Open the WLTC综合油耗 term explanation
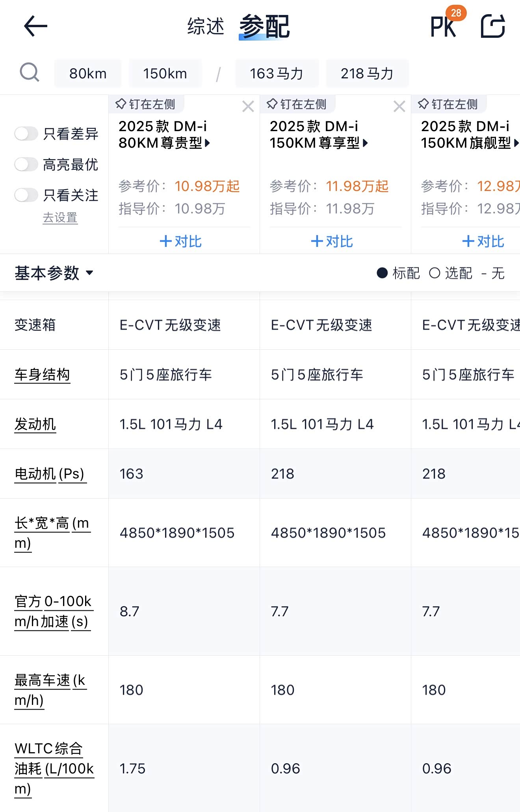 coord(54,769)
